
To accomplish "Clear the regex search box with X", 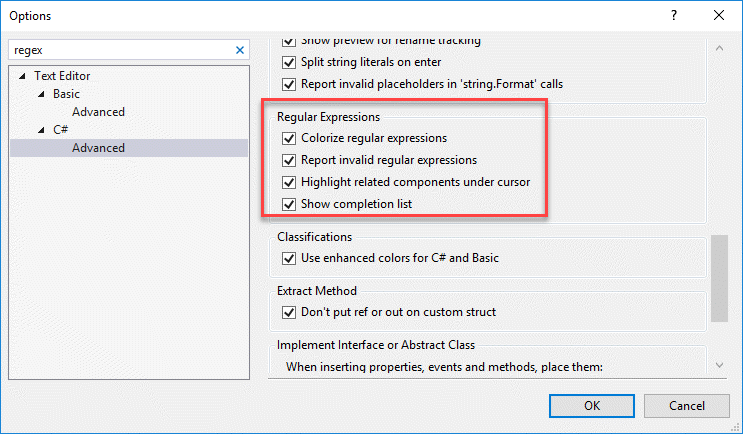I will (240, 49).
